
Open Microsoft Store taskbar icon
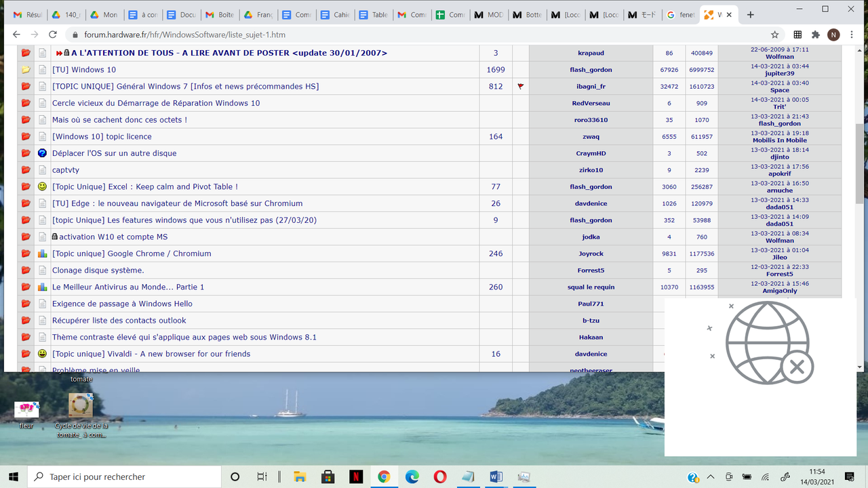coord(328,476)
